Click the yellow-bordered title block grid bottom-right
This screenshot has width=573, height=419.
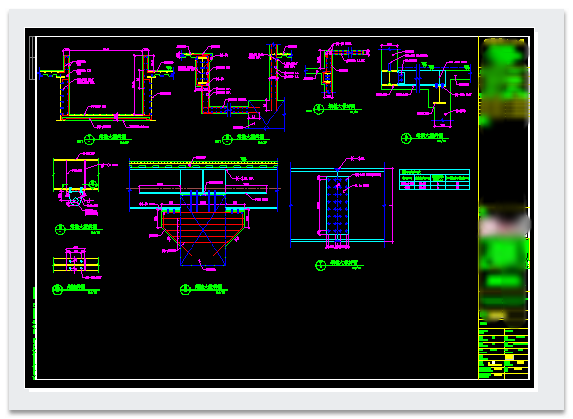(x=504, y=353)
